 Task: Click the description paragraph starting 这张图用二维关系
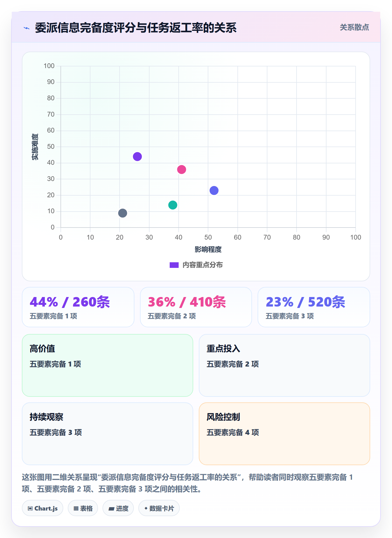click(188, 483)
